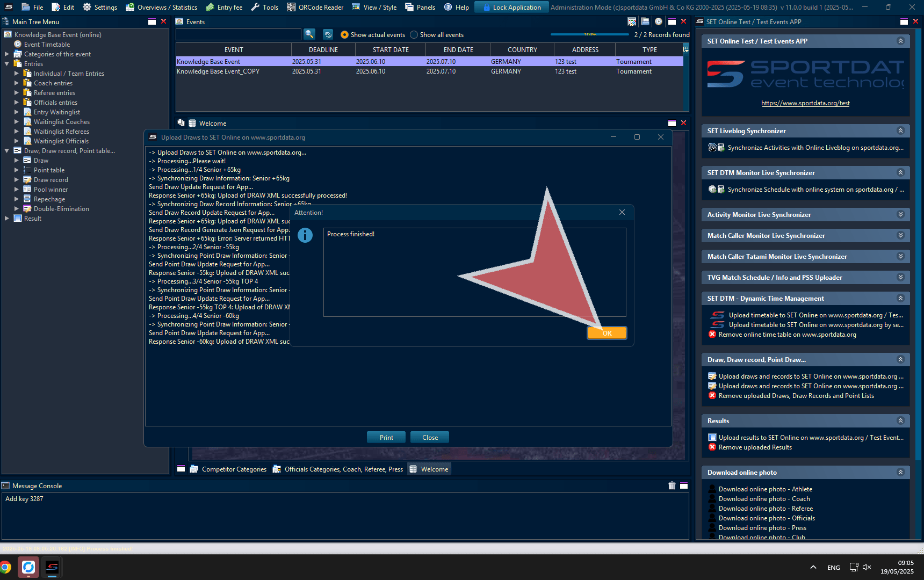Open Chrome from the taskbar
924x580 pixels.
(6, 567)
